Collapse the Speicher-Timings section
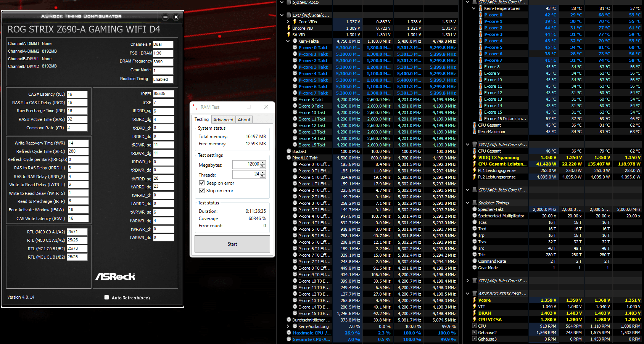Image resolution: width=644 pixels, height=344 pixels. pyautogui.click(x=468, y=203)
